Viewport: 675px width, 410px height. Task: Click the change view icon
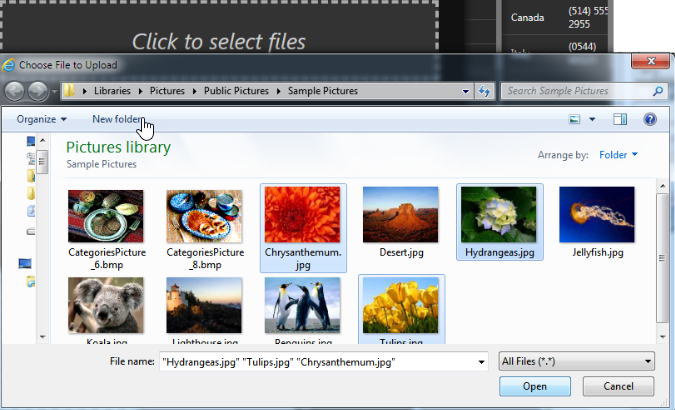tap(575, 120)
